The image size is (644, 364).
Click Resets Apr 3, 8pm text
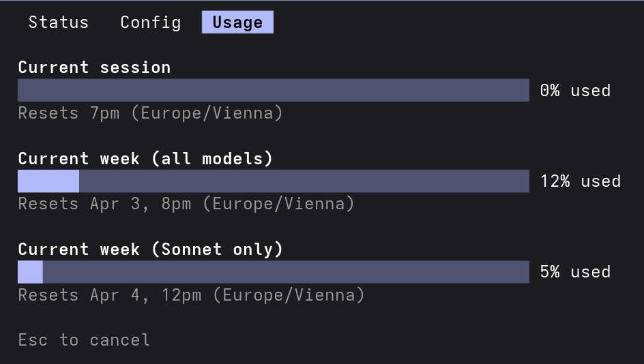pos(186,204)
